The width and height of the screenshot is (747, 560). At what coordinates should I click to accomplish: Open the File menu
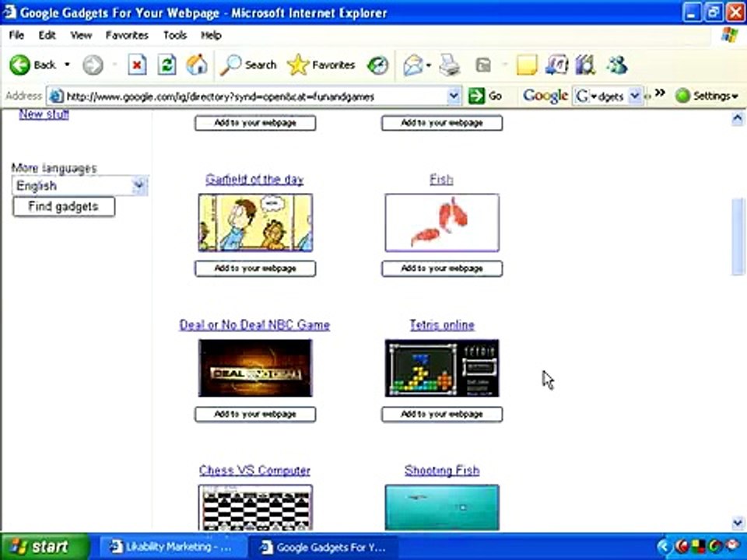16,35
